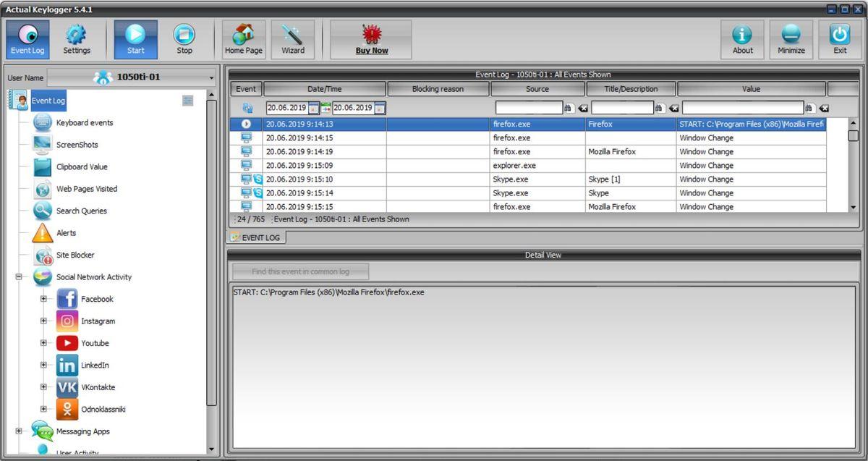Select VKontakte in the tree
Viewport: 868px width, 461px height.
point(98,388)
